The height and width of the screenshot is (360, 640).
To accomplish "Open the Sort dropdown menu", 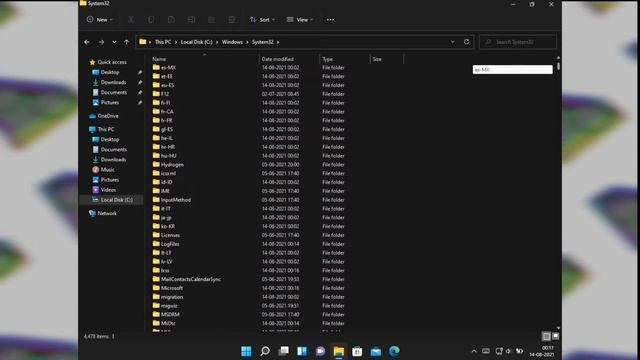I will coord(262,20).
